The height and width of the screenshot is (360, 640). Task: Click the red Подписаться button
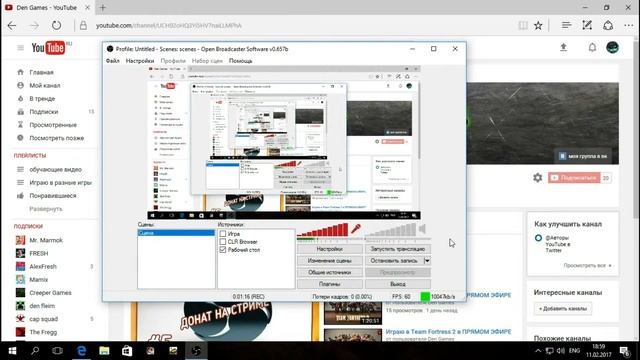[574, 178]
